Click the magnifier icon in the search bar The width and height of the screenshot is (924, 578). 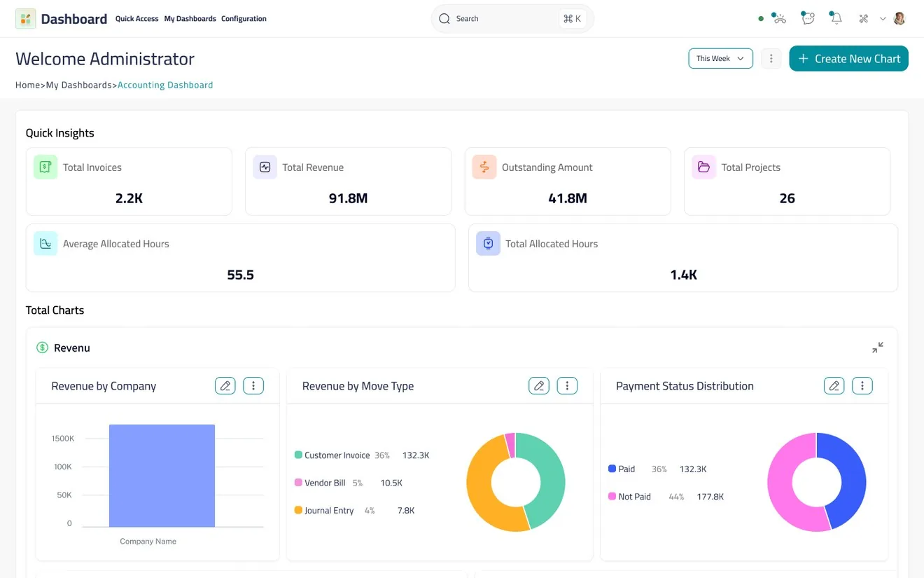444,19
